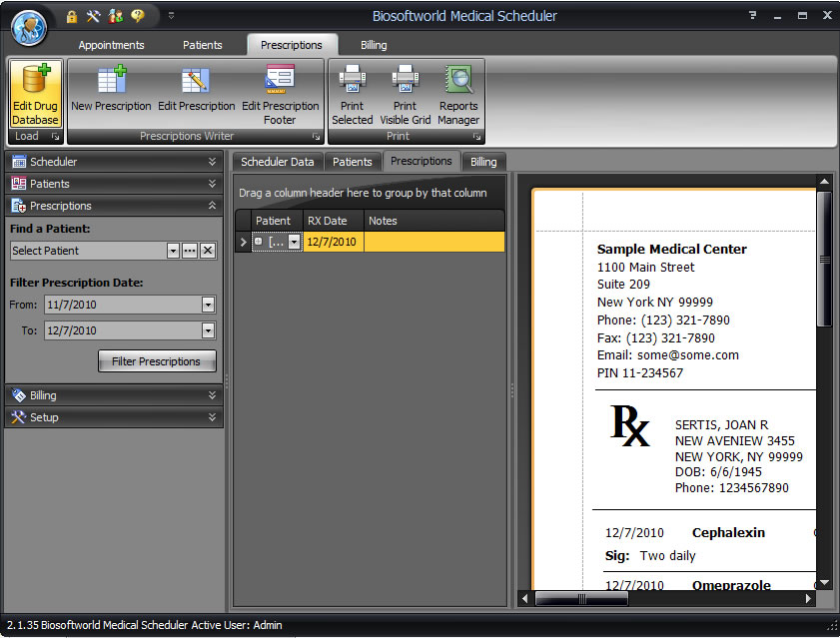
Task: Sort by the Notes column header
Action: coord(433,221)
